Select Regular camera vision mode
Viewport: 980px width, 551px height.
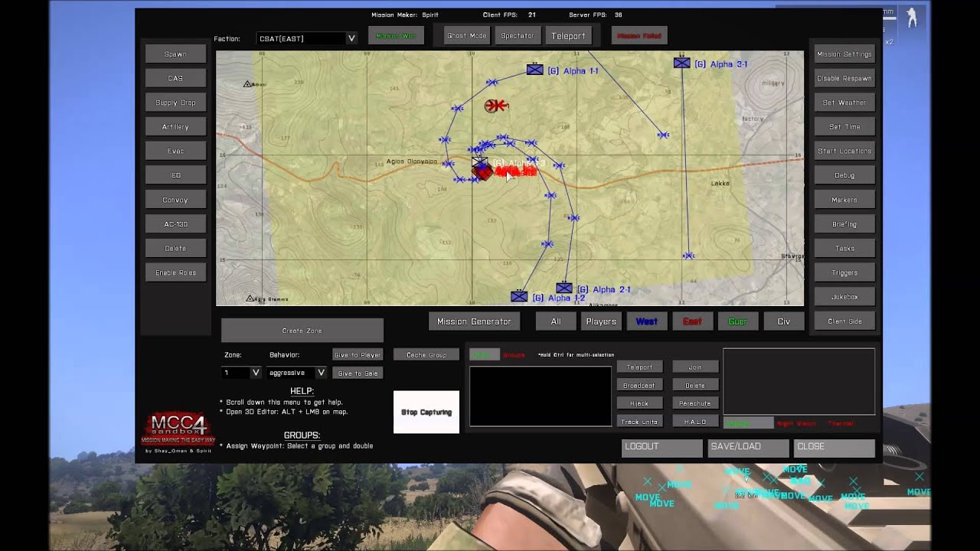748,423
